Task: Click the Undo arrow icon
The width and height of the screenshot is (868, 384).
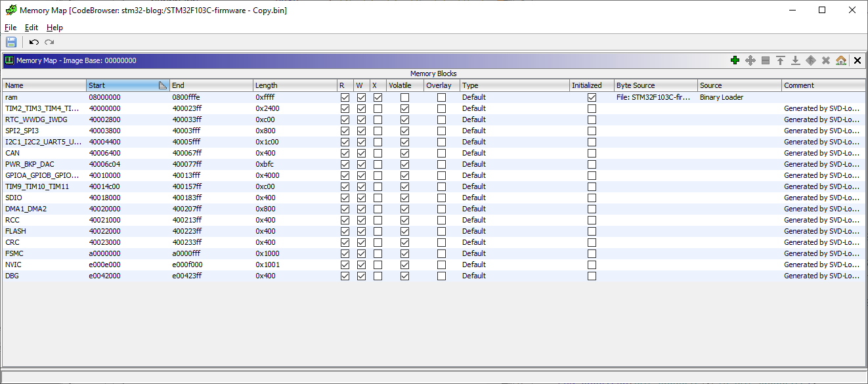Action: (x=34, y=42)
